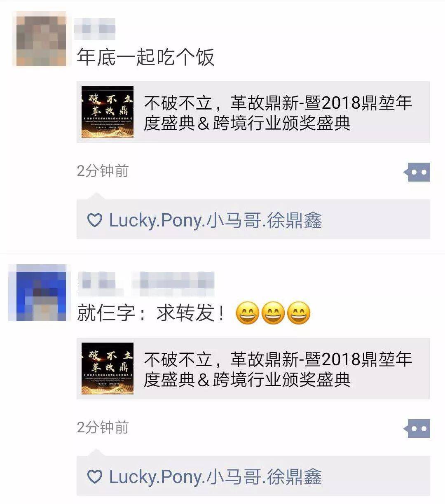Tap 2分钟前 timestamp of 年底一起吃个饭 post
Viewport: 445px width, 504px height.
pyautogui.click(x=103, y=171)
